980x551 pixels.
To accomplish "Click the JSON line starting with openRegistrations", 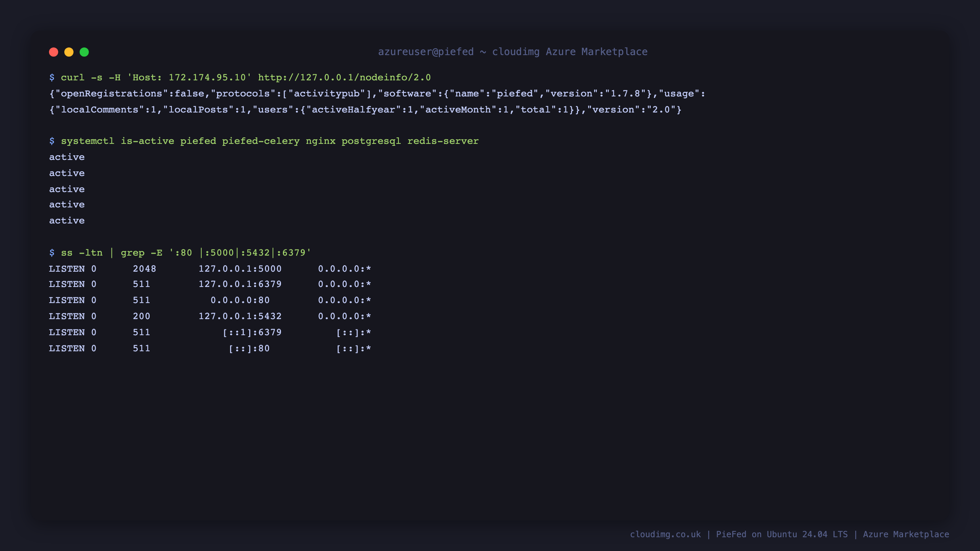I will pyautogui.click(x=377, y=94).
